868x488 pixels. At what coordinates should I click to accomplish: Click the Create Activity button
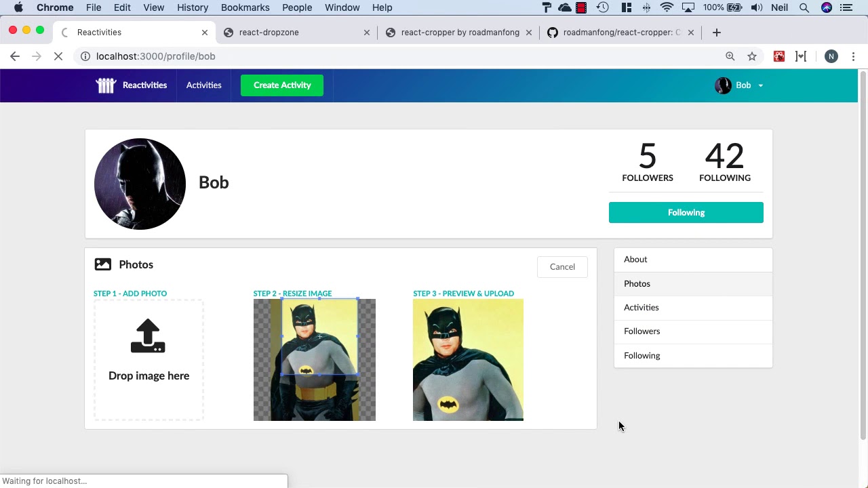(x=282, y=85)
